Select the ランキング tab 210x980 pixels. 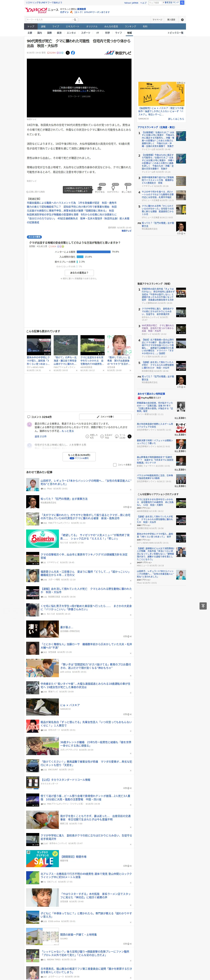click(x=130, y=27)
